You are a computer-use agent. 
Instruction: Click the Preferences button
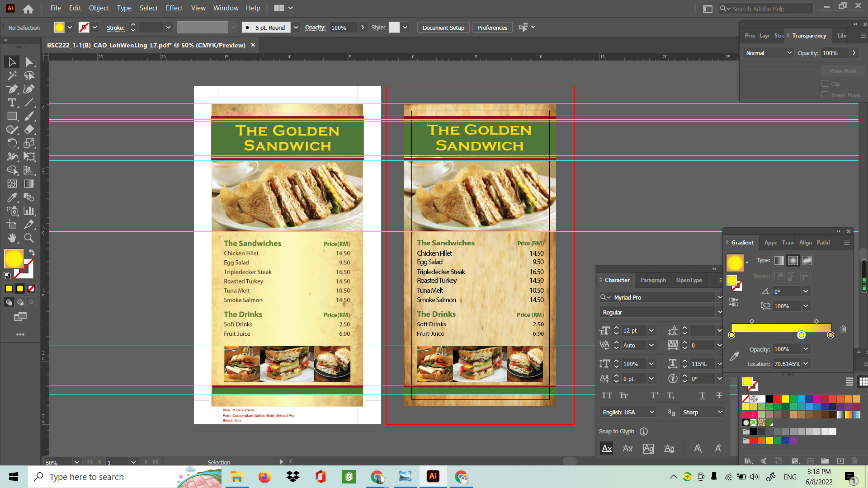492,28
